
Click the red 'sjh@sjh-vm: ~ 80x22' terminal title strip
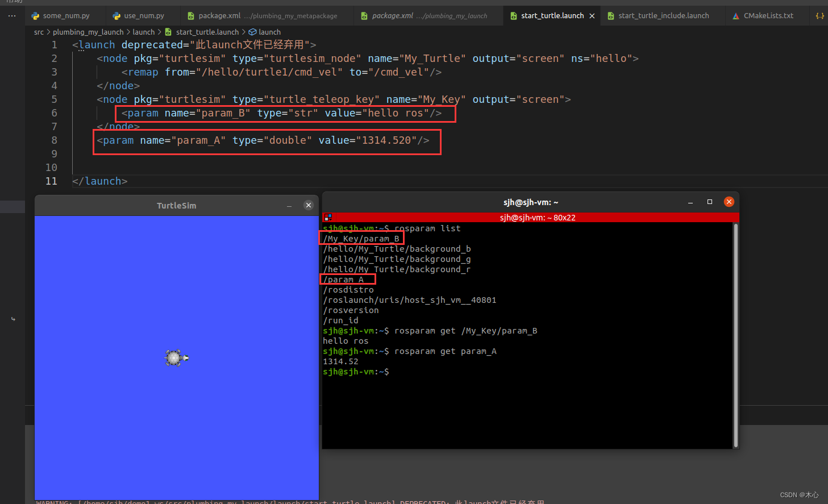pyautogui.click(x=531, y=218)
